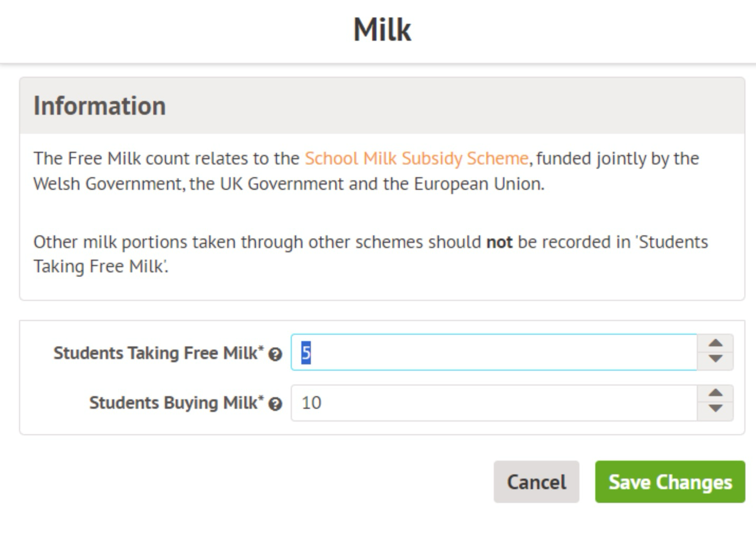Viewport: 756px width, 550px height.
Task: Select the Students Buying Milk label
Action: click(x=173, y=403)
